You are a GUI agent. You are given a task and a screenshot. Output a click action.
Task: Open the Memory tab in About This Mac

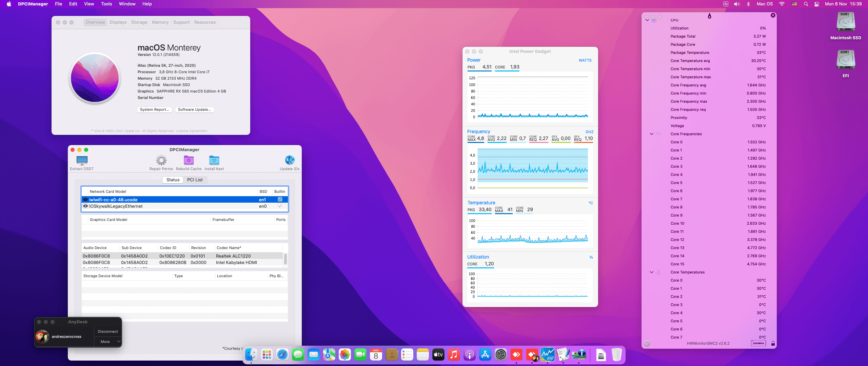(160, 22)
